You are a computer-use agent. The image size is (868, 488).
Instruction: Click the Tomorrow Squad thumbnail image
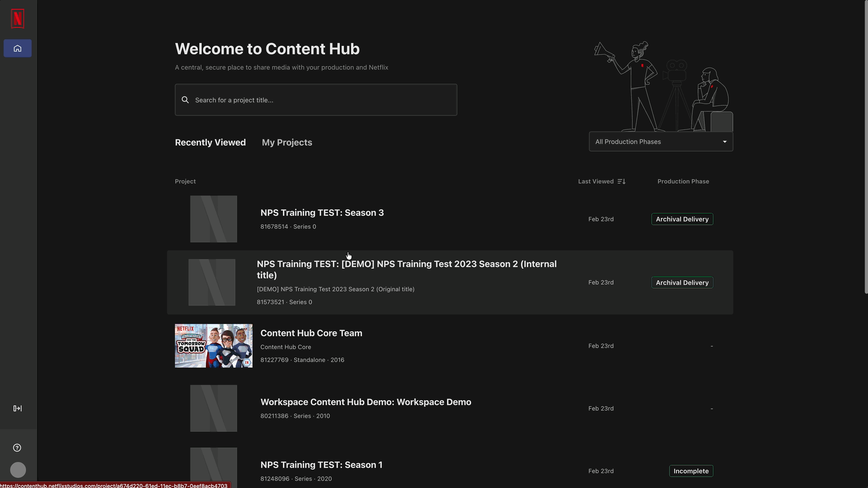[214, 346]
